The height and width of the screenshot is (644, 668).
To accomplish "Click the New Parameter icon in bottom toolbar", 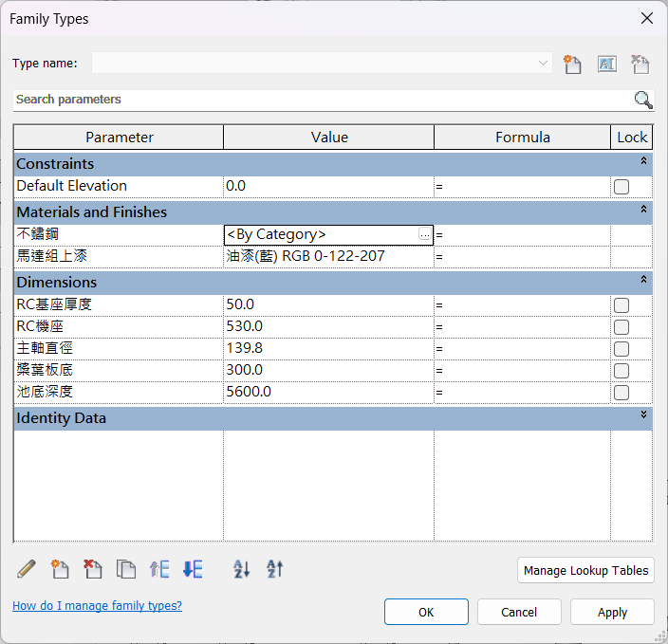I will click(x=60, y=569).
